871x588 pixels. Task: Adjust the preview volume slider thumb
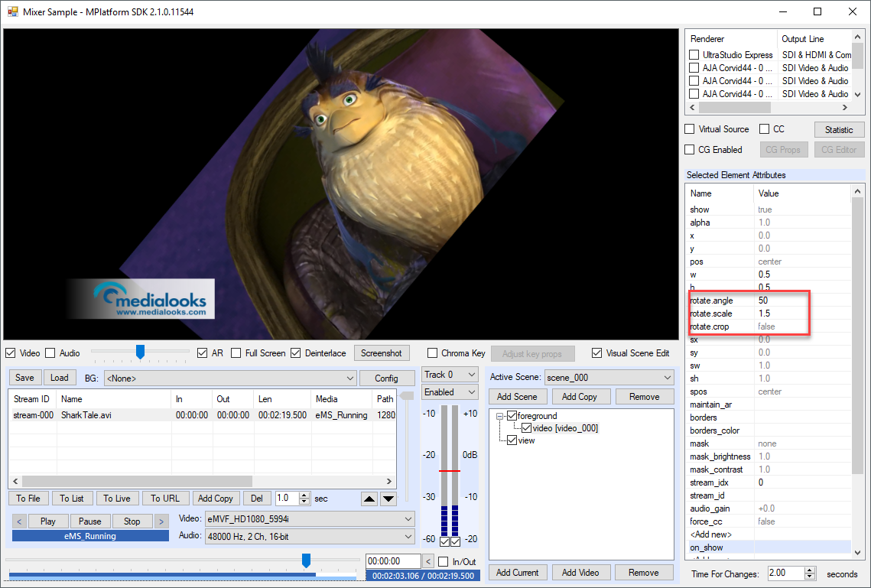(x=141, y=352)
